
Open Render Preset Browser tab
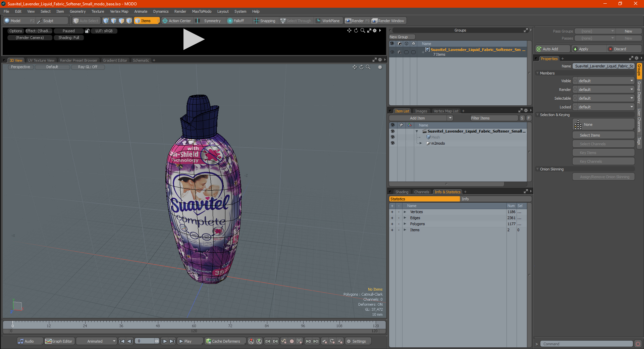coord(78,60)
